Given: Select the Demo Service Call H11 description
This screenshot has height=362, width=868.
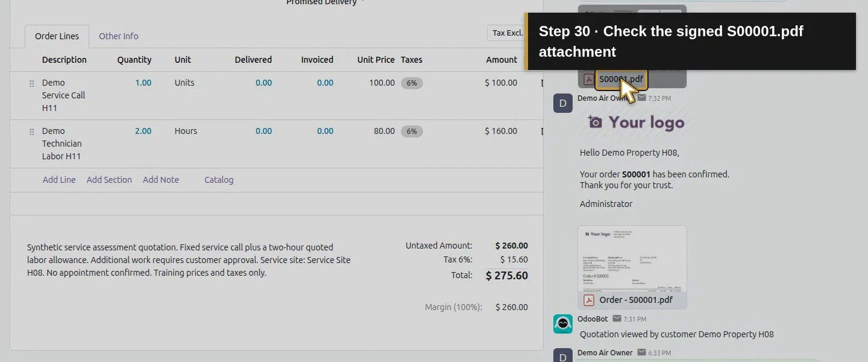Looking at the screenshot, I should 63,95.
